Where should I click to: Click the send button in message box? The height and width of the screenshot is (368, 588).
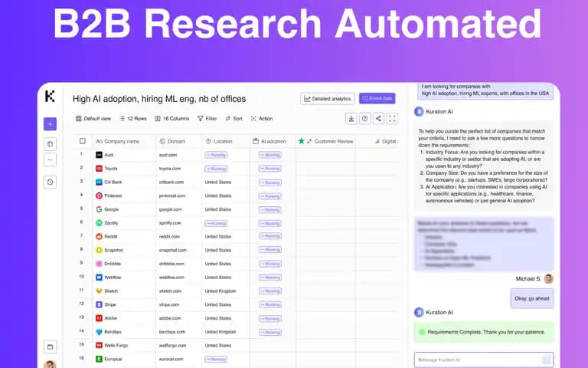(x=547, y=360)
